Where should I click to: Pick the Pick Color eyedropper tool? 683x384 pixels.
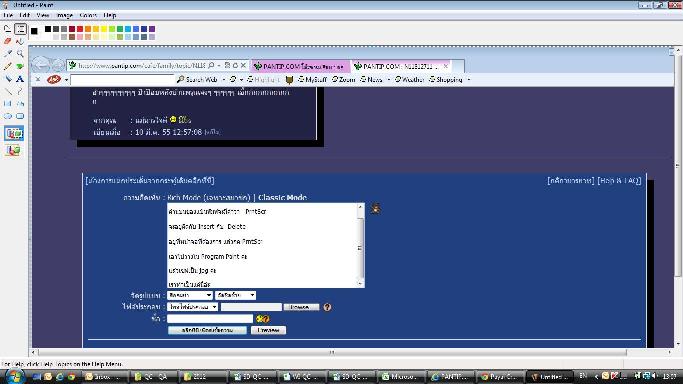point(7,54)
